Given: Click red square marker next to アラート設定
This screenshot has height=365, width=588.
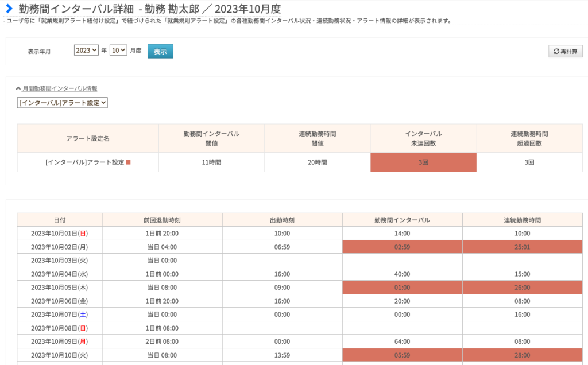Looking at the screenshot, I should 128,162.
